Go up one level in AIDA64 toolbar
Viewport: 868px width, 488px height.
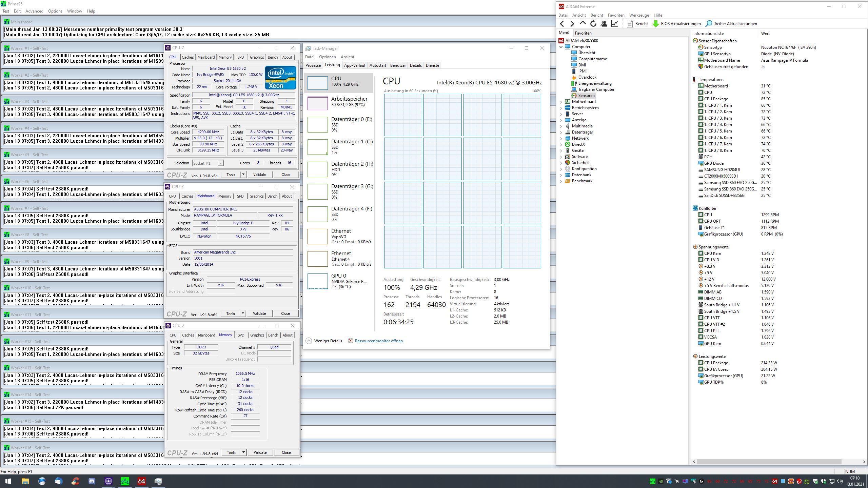coord(583,23)
